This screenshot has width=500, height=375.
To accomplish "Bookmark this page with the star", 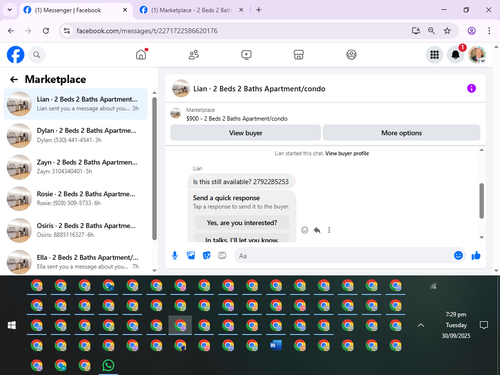I will pos(447,31).
